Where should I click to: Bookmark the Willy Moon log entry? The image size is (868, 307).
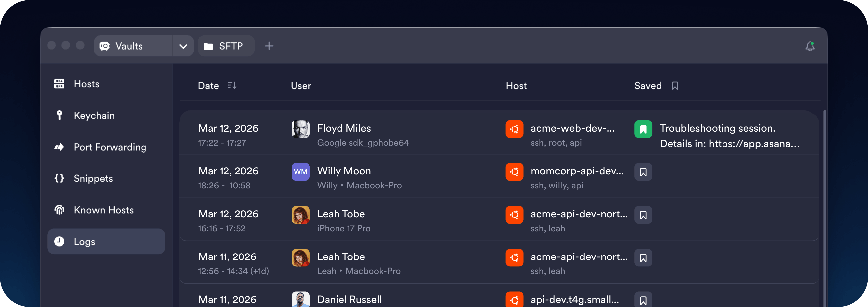643,172
